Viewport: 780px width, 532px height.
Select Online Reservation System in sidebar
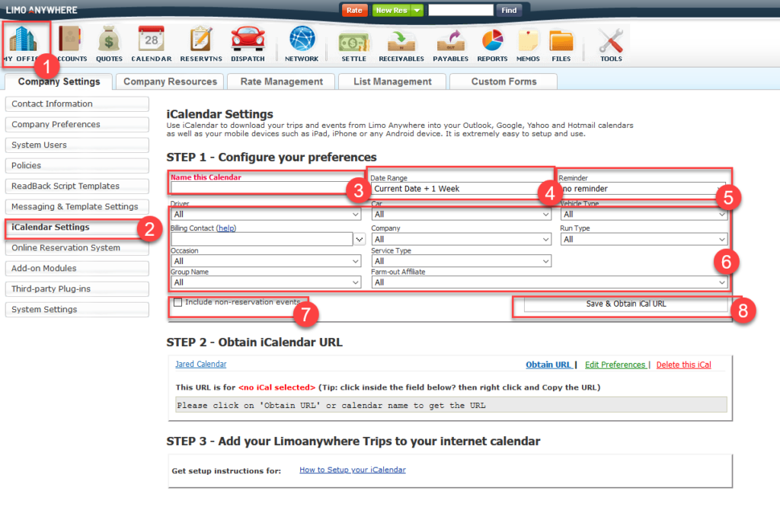coord(76,247)
